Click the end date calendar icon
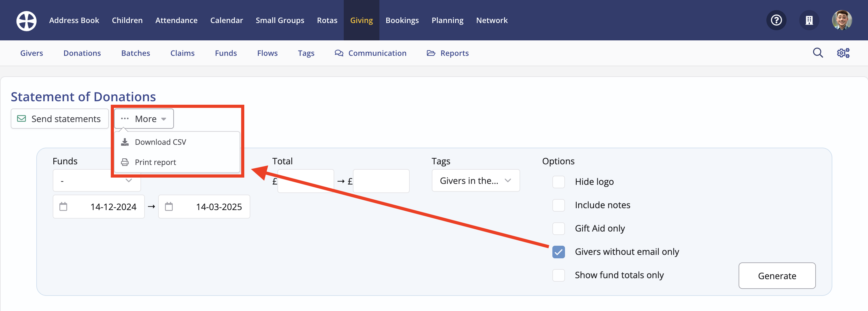 [x=169, y=206]
